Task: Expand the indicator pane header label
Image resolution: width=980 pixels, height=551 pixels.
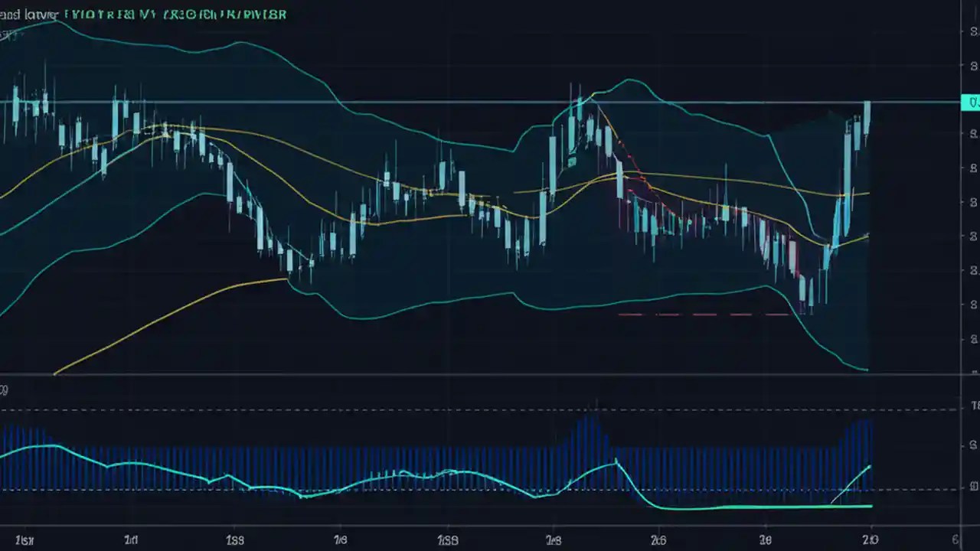Action: pos(6,390)
